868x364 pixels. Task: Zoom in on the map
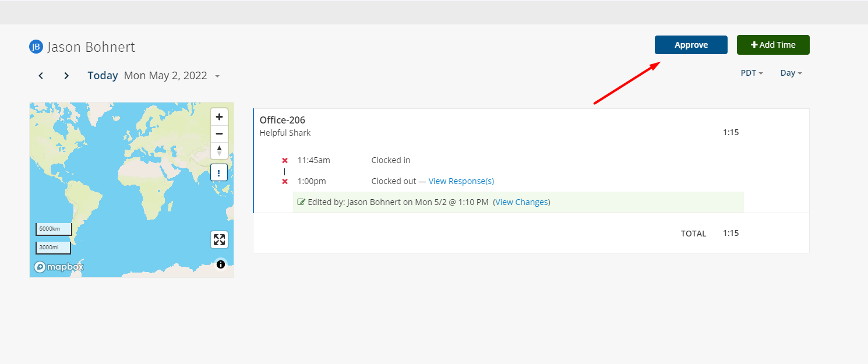coord(219,116)
